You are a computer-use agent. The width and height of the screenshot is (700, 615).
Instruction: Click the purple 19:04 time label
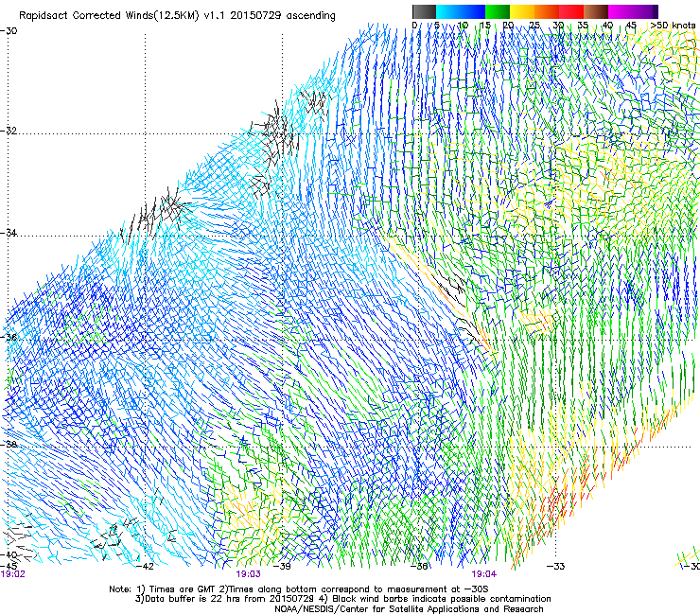coord(484,574)
